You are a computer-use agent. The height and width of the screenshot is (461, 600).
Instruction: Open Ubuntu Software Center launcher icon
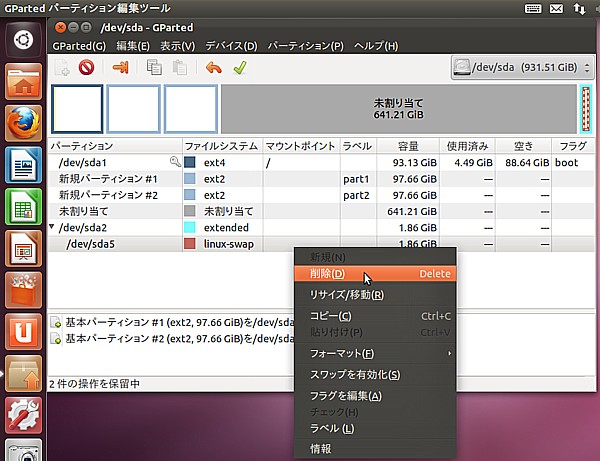(x=23, y=290)
